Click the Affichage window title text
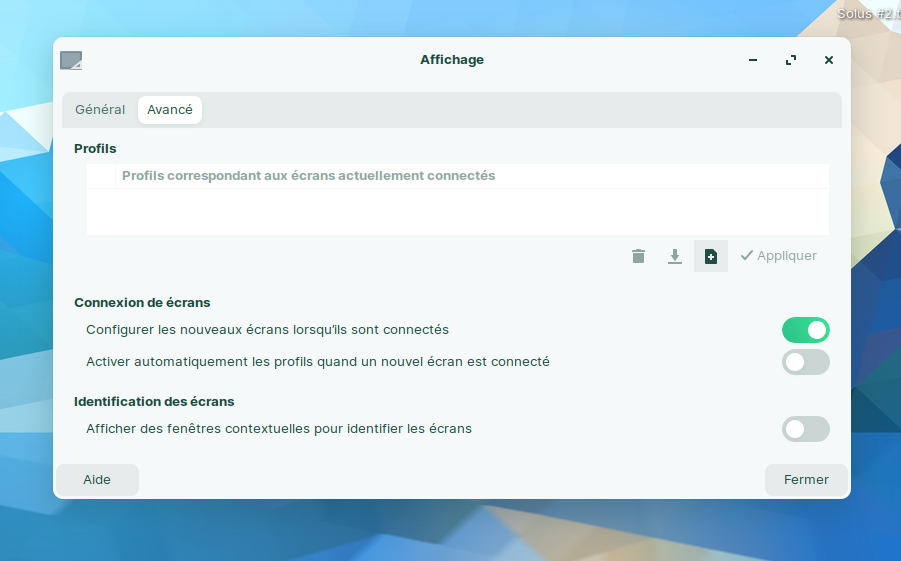 [x=451, y=60]
